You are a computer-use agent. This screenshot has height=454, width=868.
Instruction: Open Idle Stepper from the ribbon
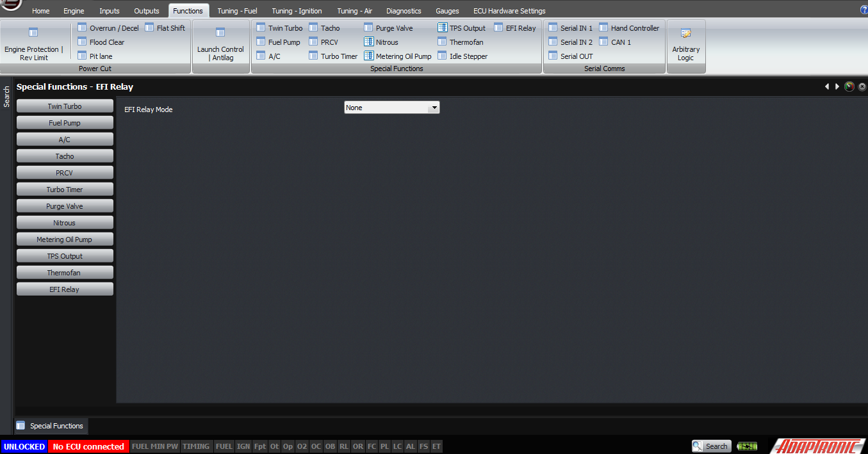[463, 56]
